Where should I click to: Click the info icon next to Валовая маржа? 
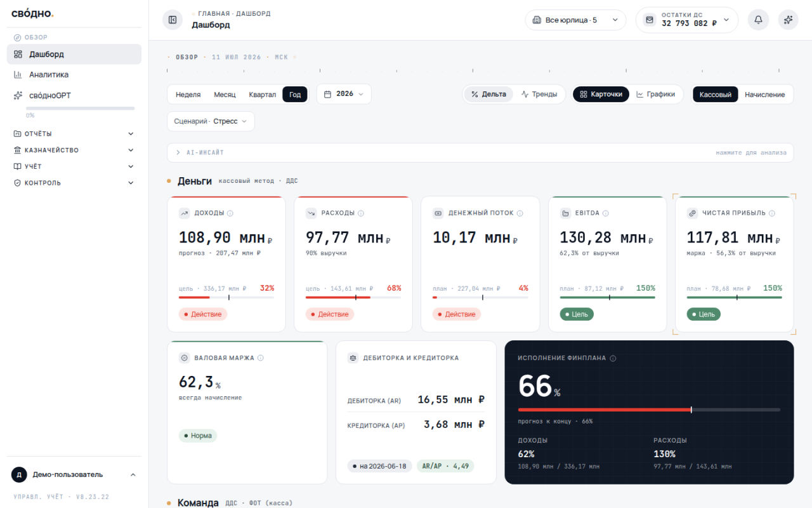point(261,358)
